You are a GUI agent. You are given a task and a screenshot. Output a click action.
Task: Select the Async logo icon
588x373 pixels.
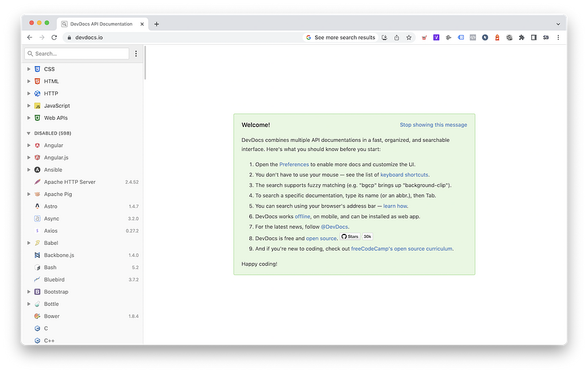click(x=37, y=218)
